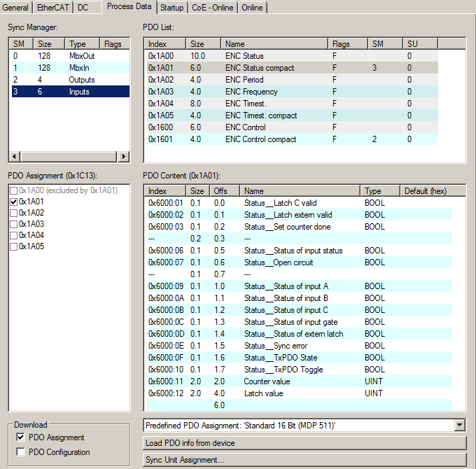476x469 pixels.
Task: Click the Sync Manager Type column header
Action: (x=82, y=44)
